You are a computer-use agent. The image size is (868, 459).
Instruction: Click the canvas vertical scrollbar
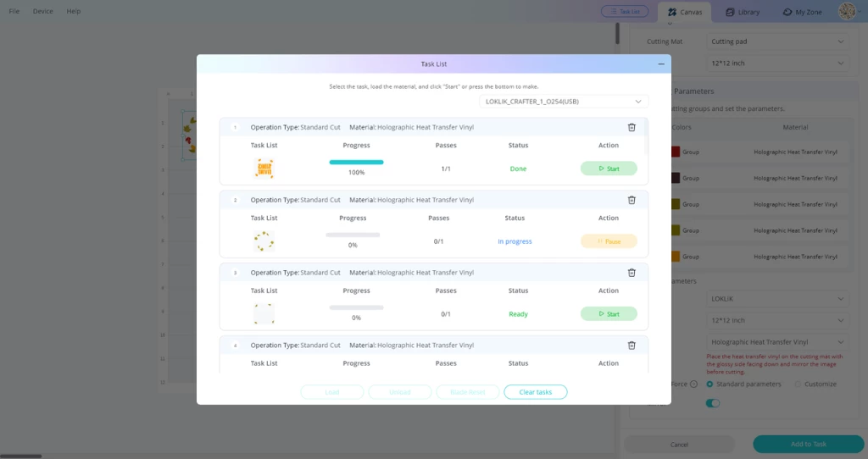point(617,34)
